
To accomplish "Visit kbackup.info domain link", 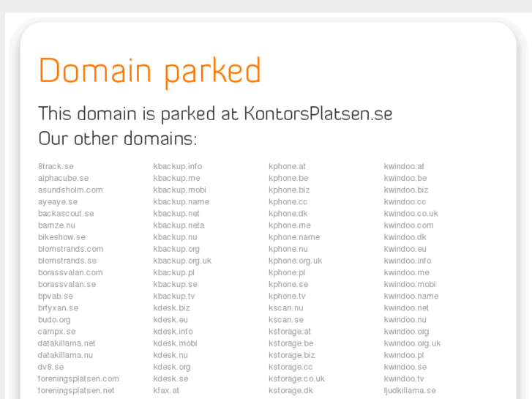I will click(177, 166).
